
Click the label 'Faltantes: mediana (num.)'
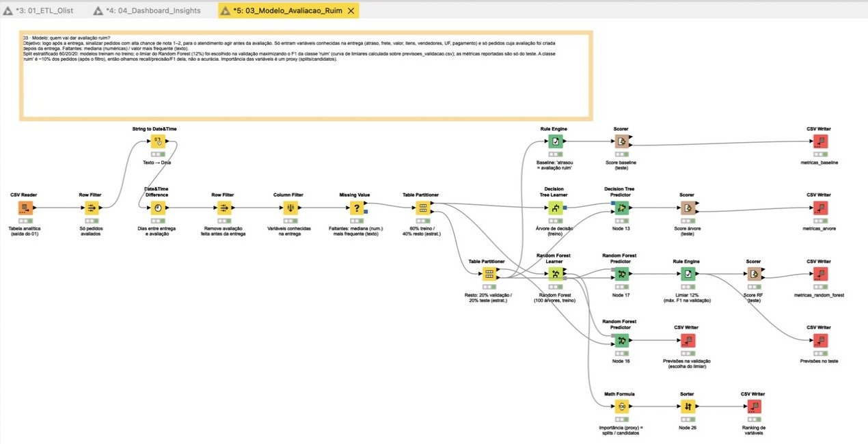point(356,228)
